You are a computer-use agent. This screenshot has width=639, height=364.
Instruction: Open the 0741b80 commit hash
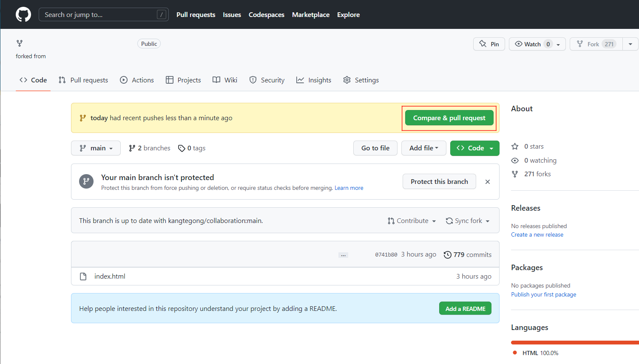click(386, 255)
